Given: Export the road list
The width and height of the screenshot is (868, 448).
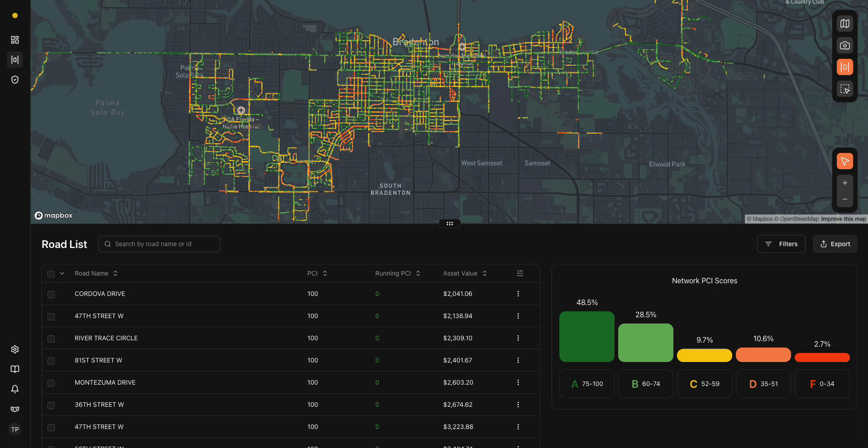Looking at the screenshot, I should pos(835,244).
